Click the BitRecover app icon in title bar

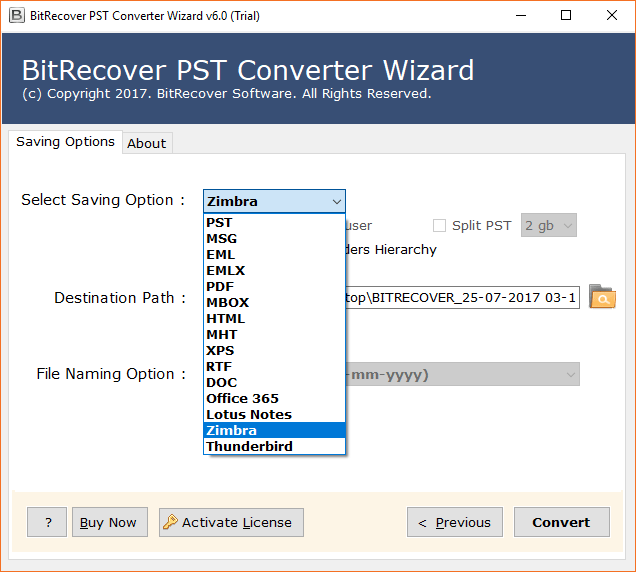pyautogui.click(x=17, y=16)
